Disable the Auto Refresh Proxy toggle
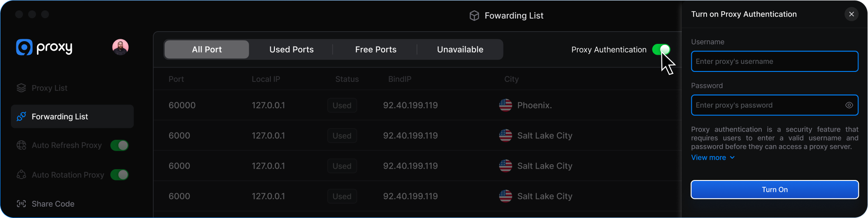 pos(120,145)
